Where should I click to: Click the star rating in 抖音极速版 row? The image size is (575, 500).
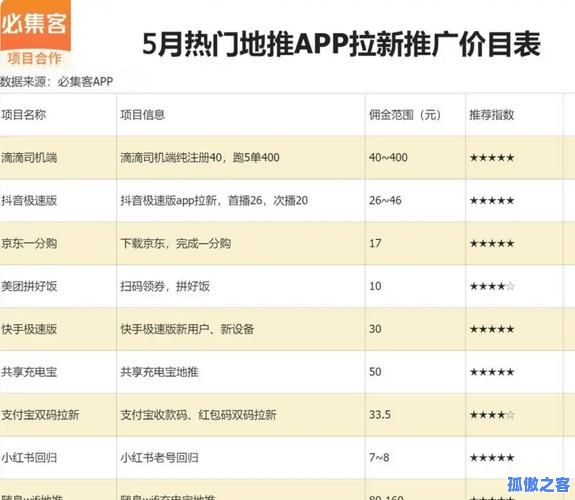[x=492, y=201]
